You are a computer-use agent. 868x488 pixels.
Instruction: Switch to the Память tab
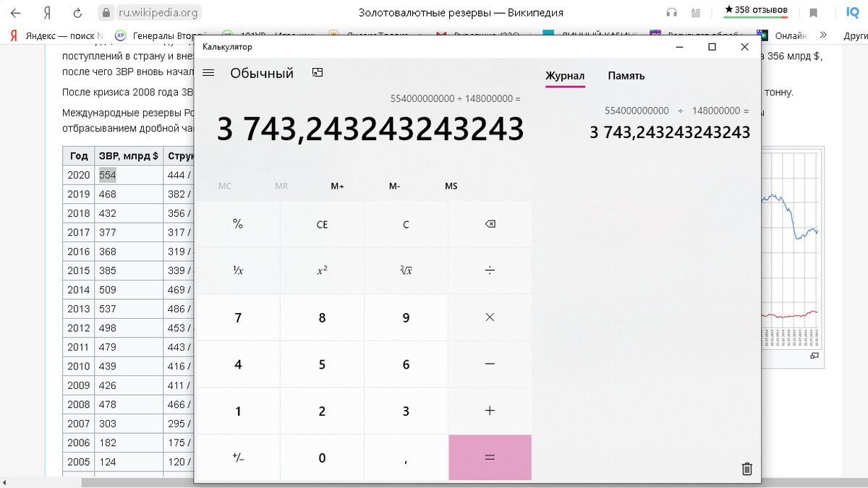626,76
